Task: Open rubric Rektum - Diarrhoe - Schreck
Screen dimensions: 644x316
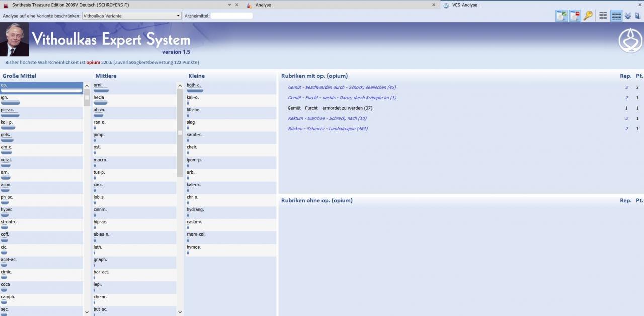Action: point(327,118)
